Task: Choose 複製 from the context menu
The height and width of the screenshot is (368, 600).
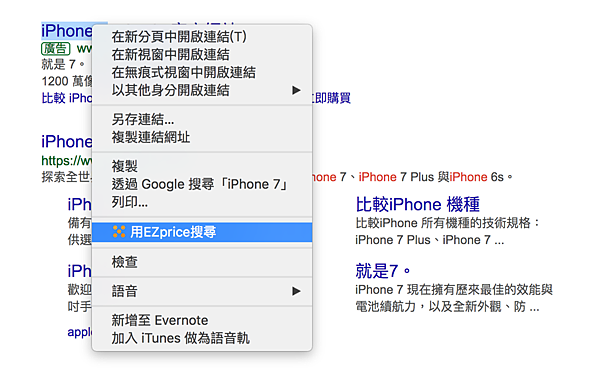Action: click(202, 166)
